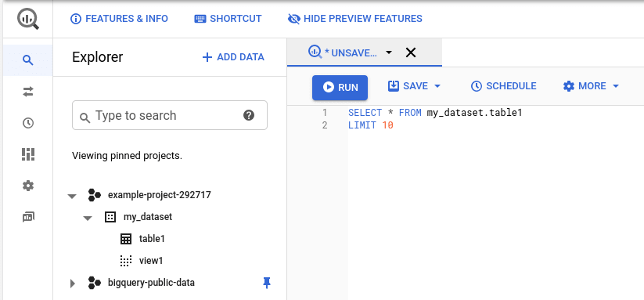Click the query tab magnifier icon
This screenshot has width=644, height=300.
pyautogui.click(x=315, y=52)
